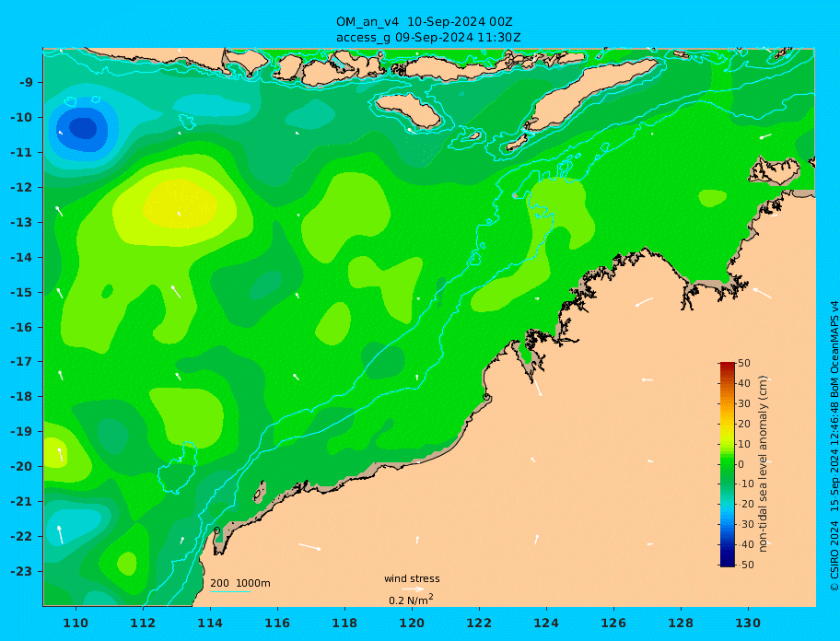Viewport: 840px width, 641px height.
Task: Click latitude axis label "-9"
Action: (x=26, y=83)
